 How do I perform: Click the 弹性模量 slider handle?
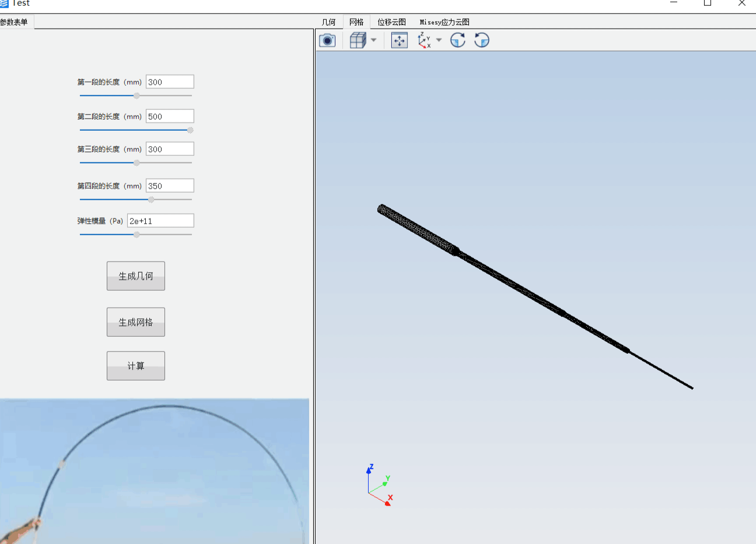[136, 235]
